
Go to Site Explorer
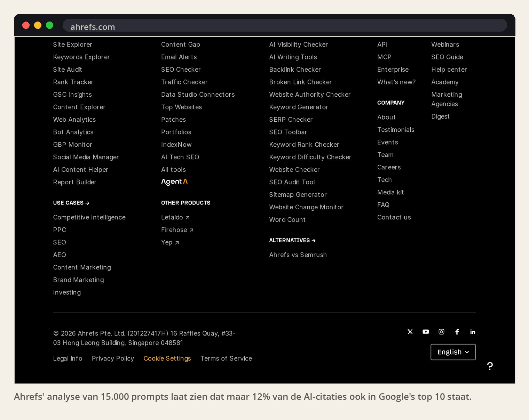pyautogui.click(x=73, y=45)
